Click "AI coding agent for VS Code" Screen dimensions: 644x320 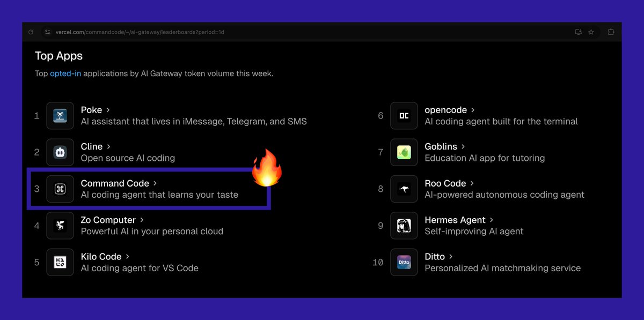tap(140, 268)
